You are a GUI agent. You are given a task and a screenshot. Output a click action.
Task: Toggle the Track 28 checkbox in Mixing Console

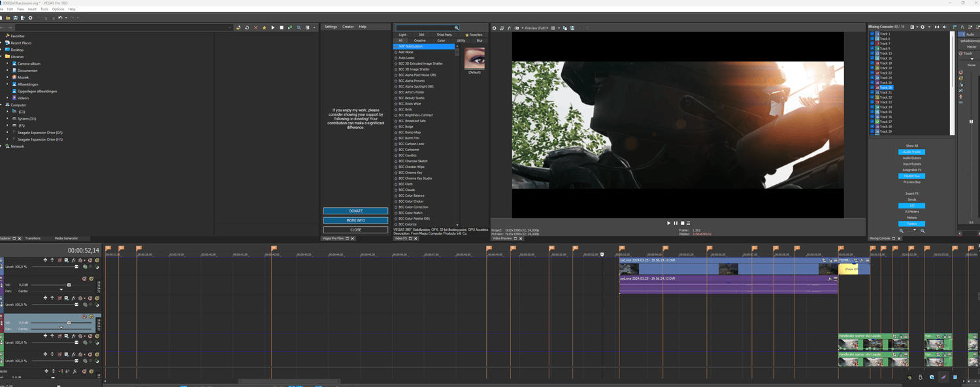point(872,88)
